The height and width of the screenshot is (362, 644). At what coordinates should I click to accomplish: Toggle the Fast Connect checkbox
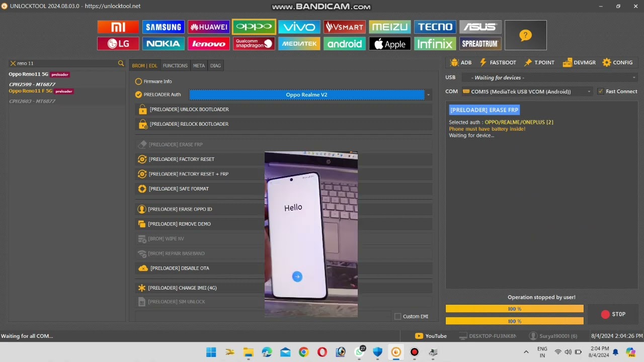pos(600,92)
